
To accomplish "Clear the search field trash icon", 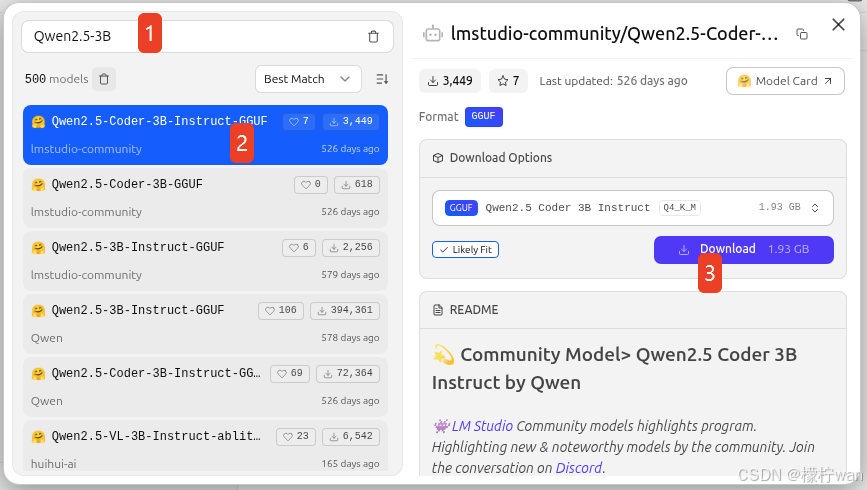I will pos(373,37).
